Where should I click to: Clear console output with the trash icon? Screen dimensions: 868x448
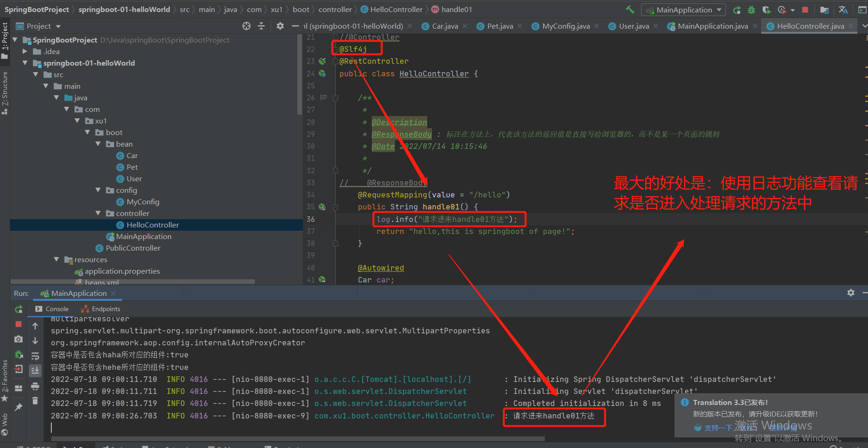35,401
